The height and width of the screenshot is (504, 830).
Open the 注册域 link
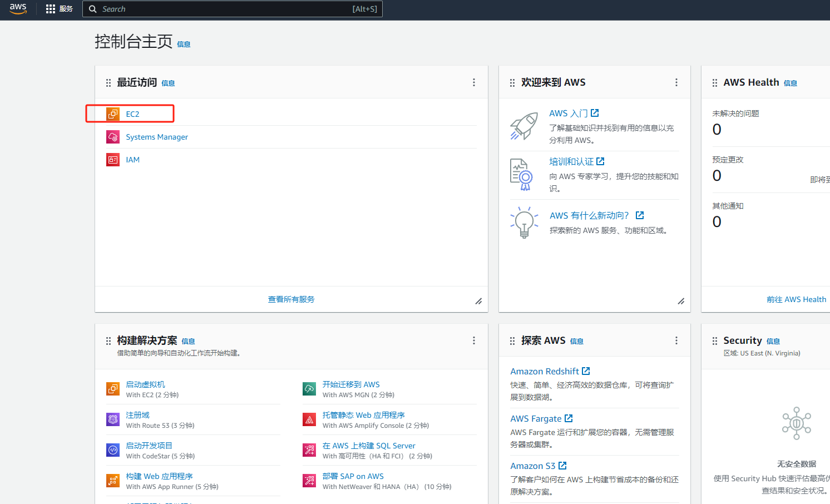coord(137,415)
